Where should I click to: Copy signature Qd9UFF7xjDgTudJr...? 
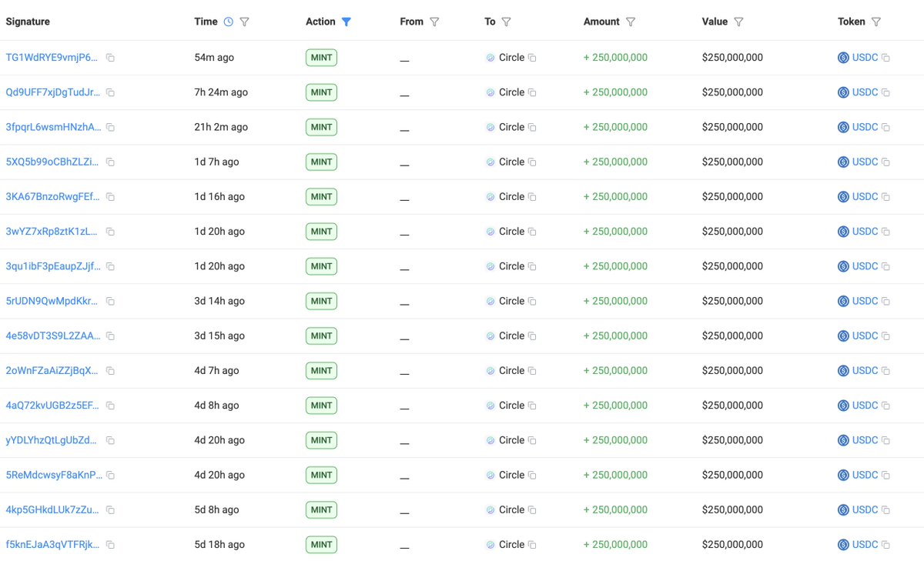click(110, 92)
